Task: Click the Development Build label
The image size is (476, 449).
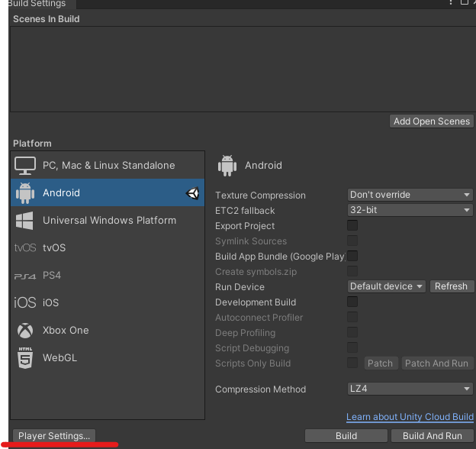Action: 256,302
